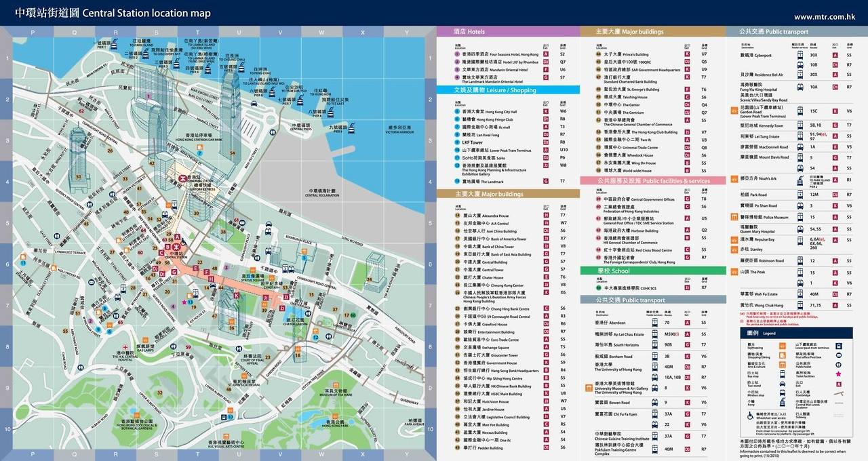This screenshot has height=461, width=868.
Task: Click the orange Sightseeing legend icon
Action: 782,346
